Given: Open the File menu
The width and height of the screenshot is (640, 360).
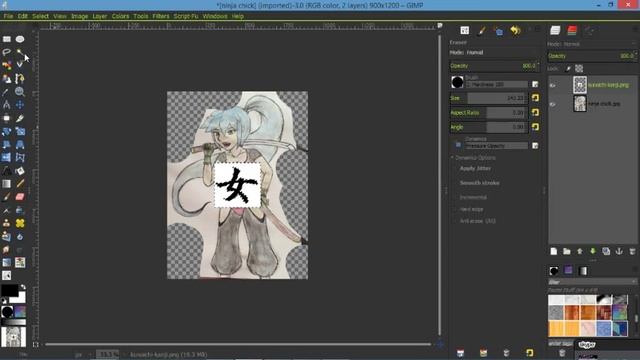Looking at the screenshot, I should pos(8,16).
